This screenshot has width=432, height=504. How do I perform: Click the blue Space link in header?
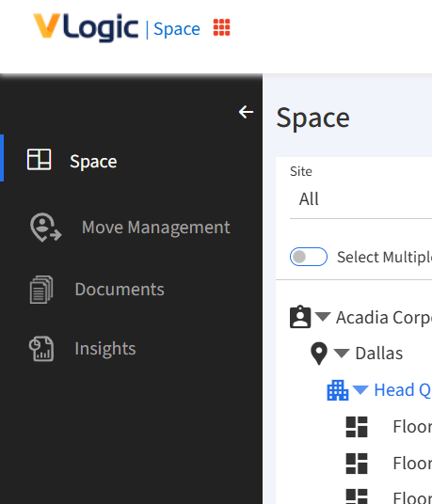(177, 29)
